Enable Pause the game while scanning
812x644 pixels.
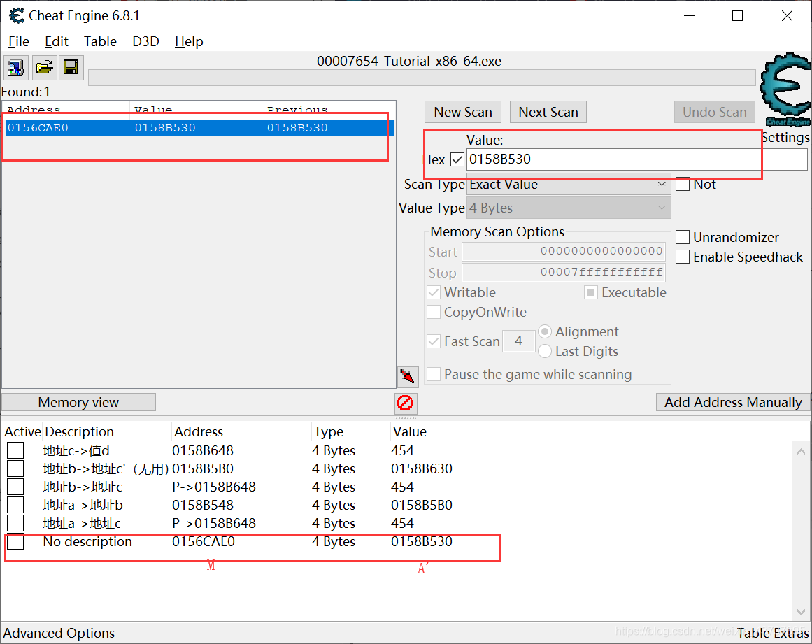pyautogui.click(x=434, y=374)
